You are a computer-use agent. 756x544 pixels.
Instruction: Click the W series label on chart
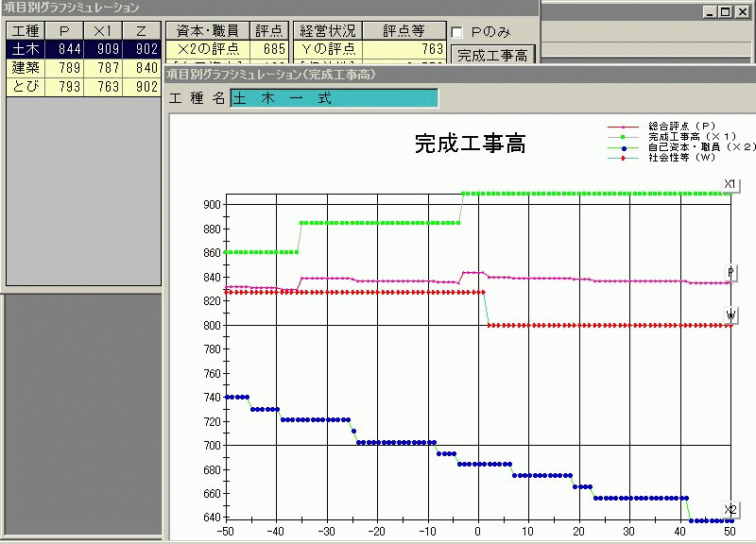[x=730, y=314]
